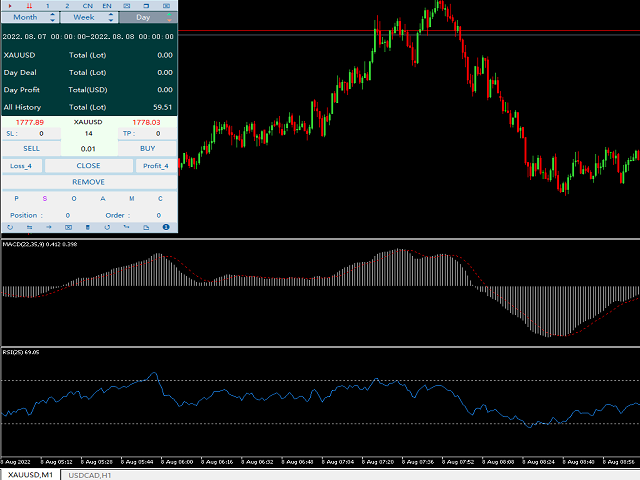Image resolution: width=640 pixels, height=480 pixels.
Task: Click the Day Profit Total(USD) row
Action: coord(88,90)
